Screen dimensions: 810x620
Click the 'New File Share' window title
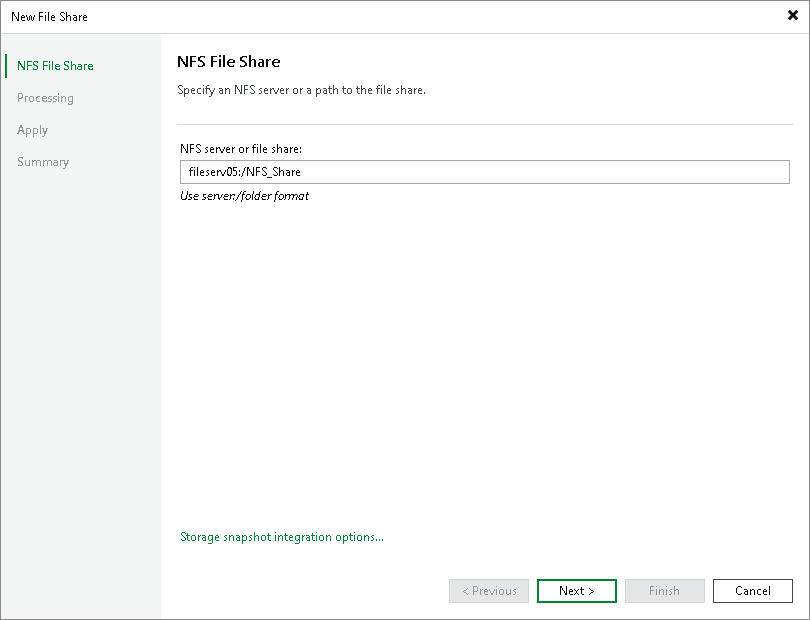click(x=49, y=17)
